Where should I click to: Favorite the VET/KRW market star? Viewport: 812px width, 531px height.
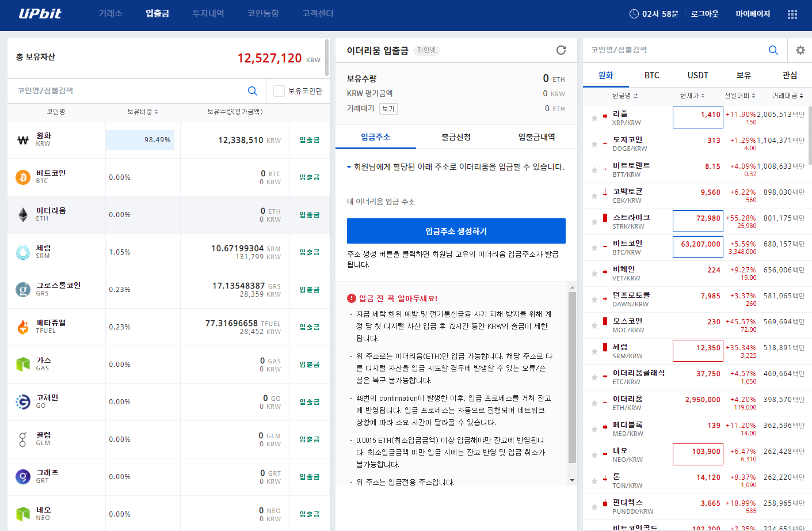tap(594, 274)
